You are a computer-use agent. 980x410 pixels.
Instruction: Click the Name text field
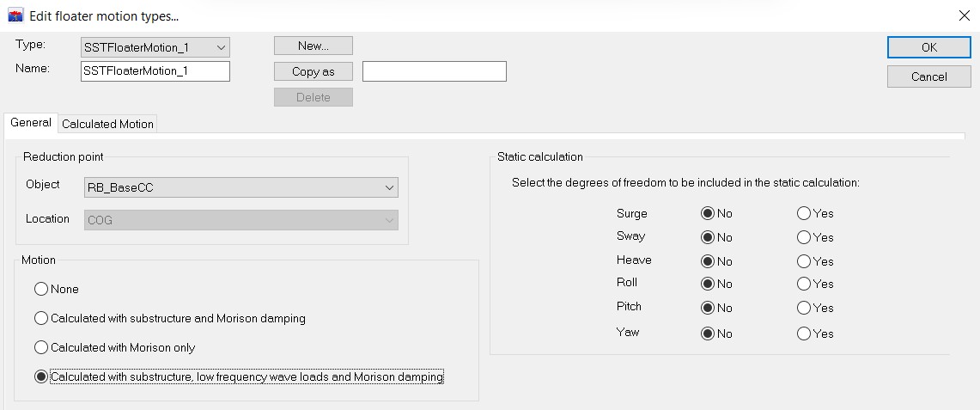(x=155, y=71)
